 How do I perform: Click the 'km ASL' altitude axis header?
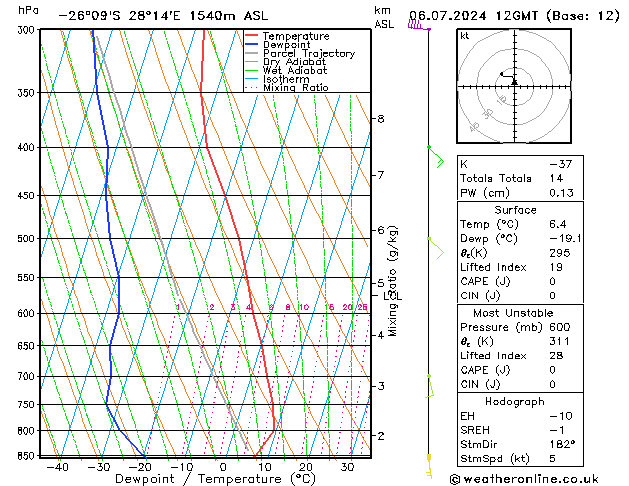384,17
